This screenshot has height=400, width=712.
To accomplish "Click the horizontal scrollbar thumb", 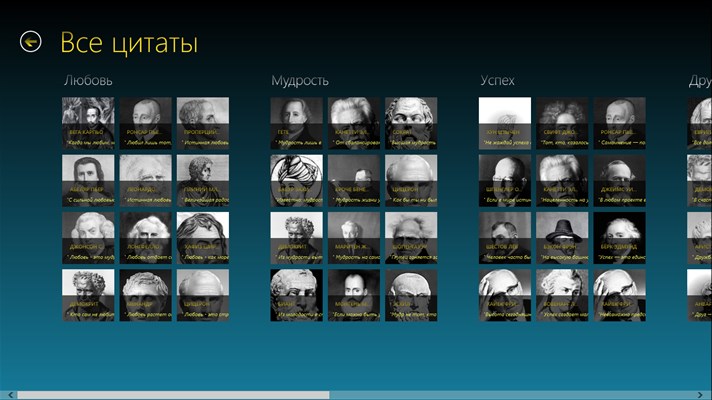I will (173, 395).
